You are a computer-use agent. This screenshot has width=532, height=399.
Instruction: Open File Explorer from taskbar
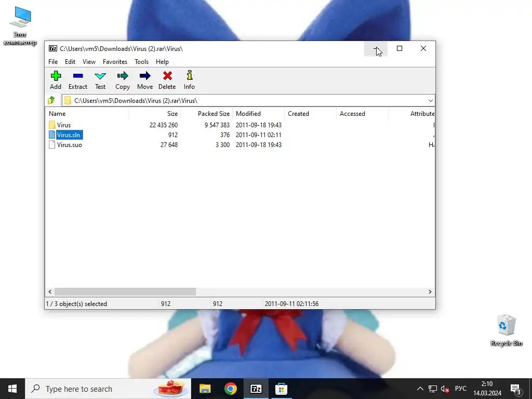(x=205, y=389)
